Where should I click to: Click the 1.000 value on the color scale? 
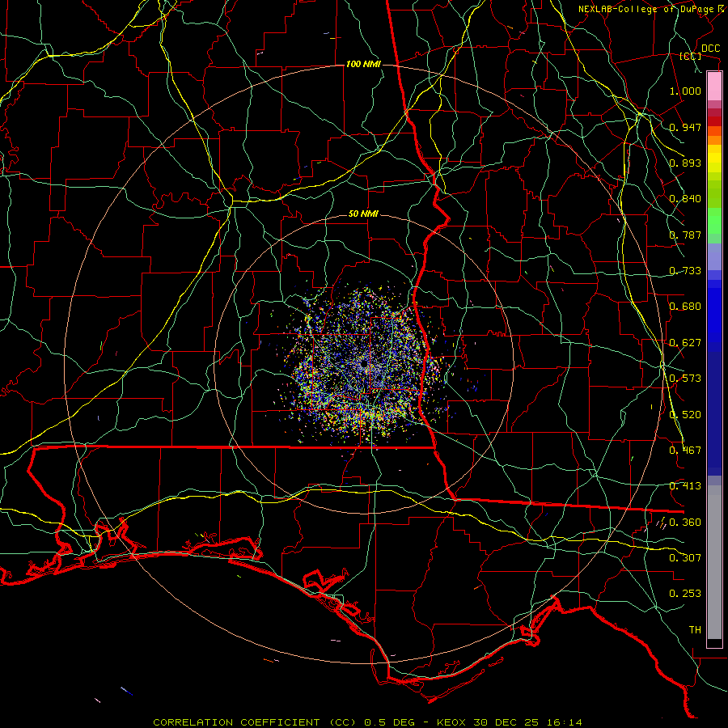pyautogui.click(x=685, y=91)
